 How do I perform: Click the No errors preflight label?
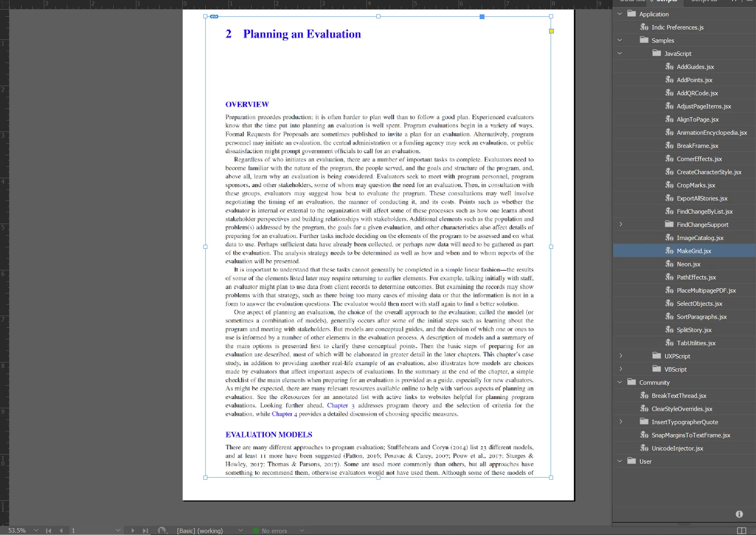(x=274, y=531)
